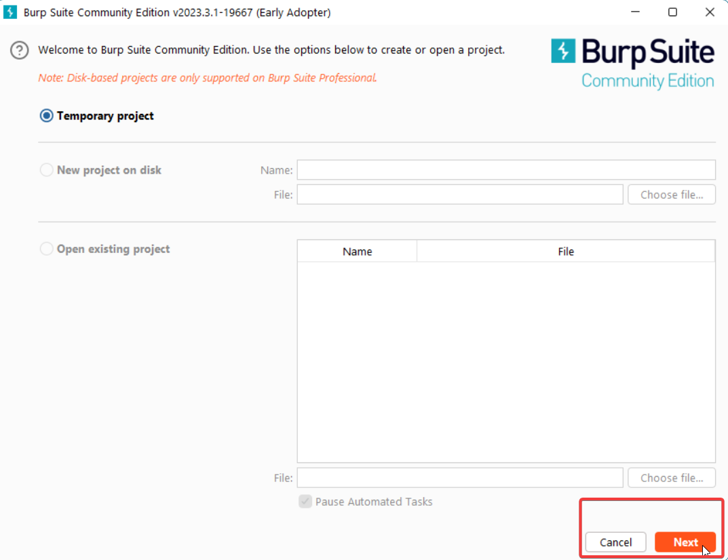Click the File field below the projects table

tap(459, 478)
